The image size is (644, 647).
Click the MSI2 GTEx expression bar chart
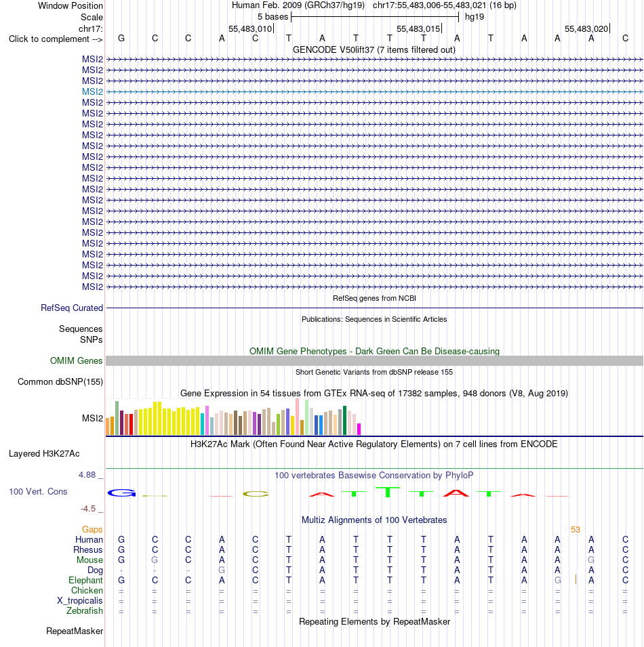click(x=234, y=417)
